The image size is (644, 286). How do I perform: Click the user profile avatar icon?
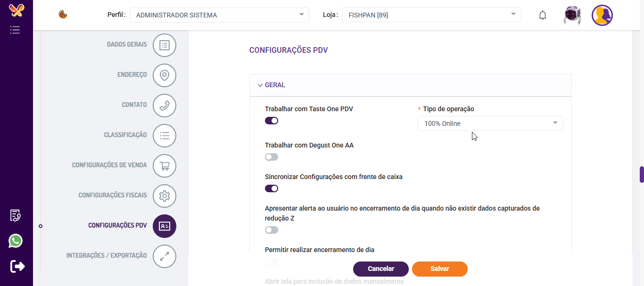pyautogui.click(x=602, y=15)
